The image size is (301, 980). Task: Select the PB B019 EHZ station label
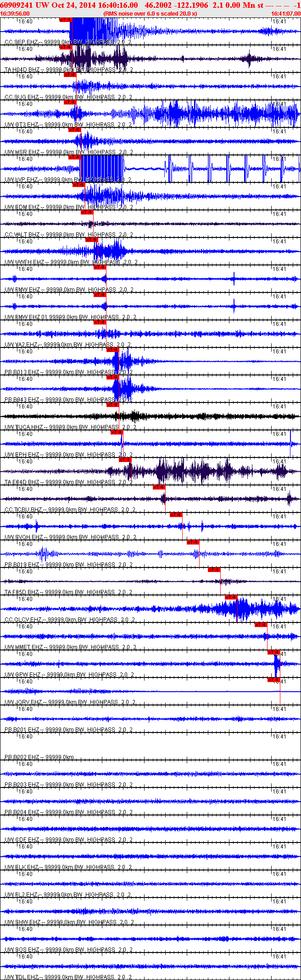[x=68, y=565]
